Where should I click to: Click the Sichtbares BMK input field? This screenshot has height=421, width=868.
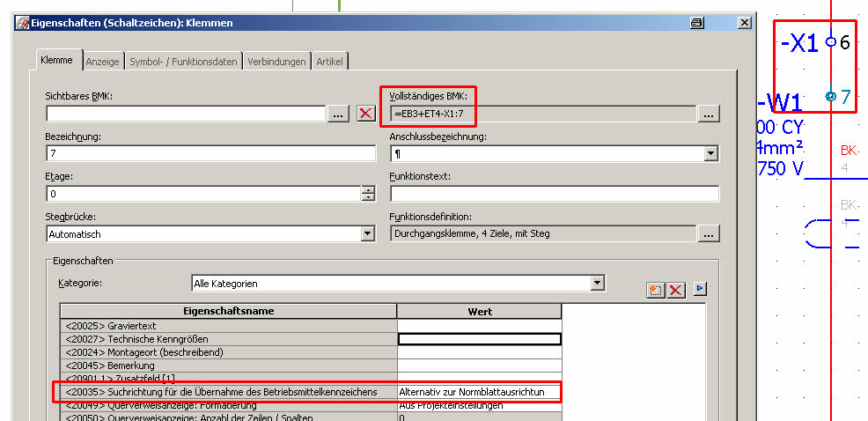click(186, 114)
